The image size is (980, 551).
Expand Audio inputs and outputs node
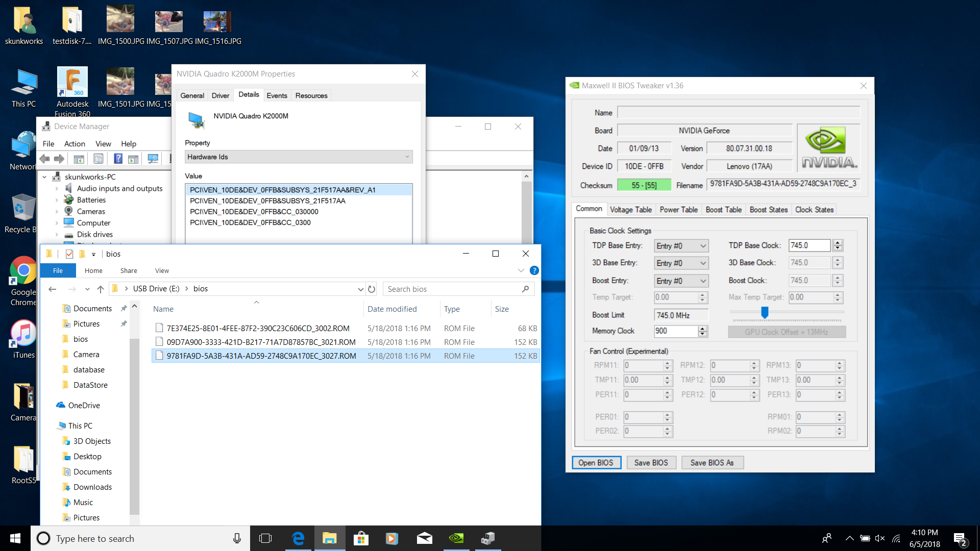pyautogui.click(x=57, y=188)
